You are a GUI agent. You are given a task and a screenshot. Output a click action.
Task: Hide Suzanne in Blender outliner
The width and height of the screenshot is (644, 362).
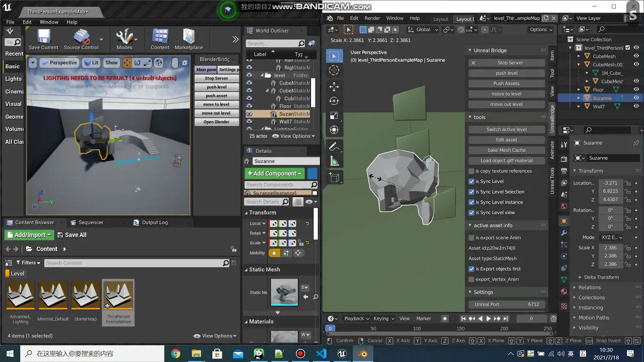click(636, 98)
